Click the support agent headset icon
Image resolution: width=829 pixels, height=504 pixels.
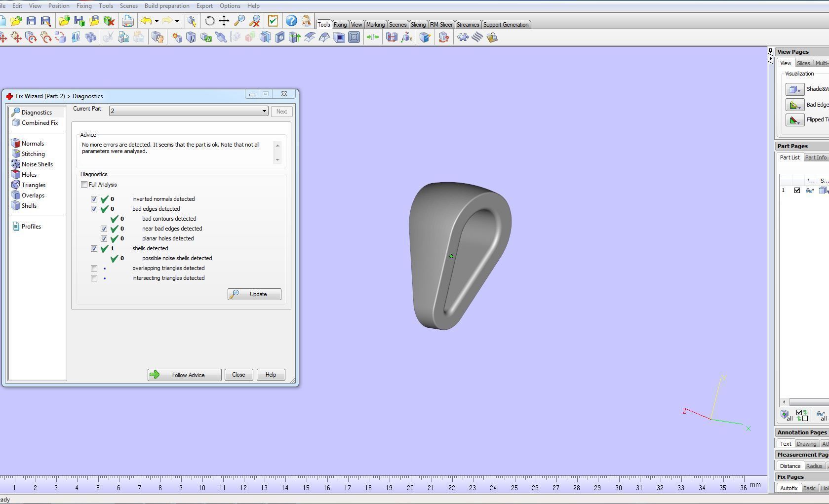[306, 21]
